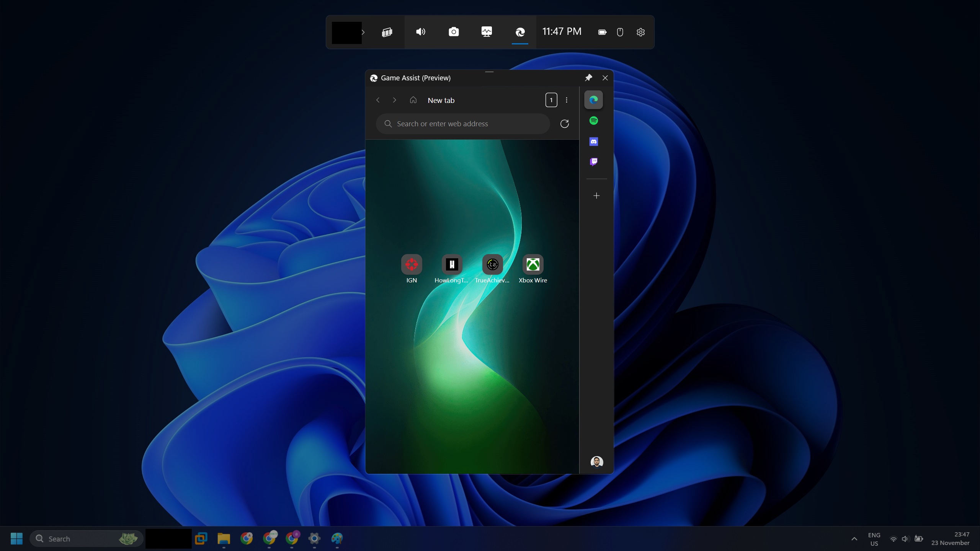Pin the Game Assist window on top
Image resolution: width=980 pixels, height=551 pixels.
[x=588, y=78]
